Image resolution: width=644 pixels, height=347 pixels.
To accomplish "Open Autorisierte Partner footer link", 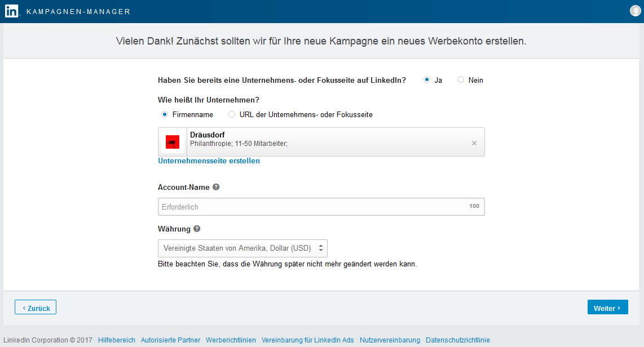I will (x=170, y=340).
